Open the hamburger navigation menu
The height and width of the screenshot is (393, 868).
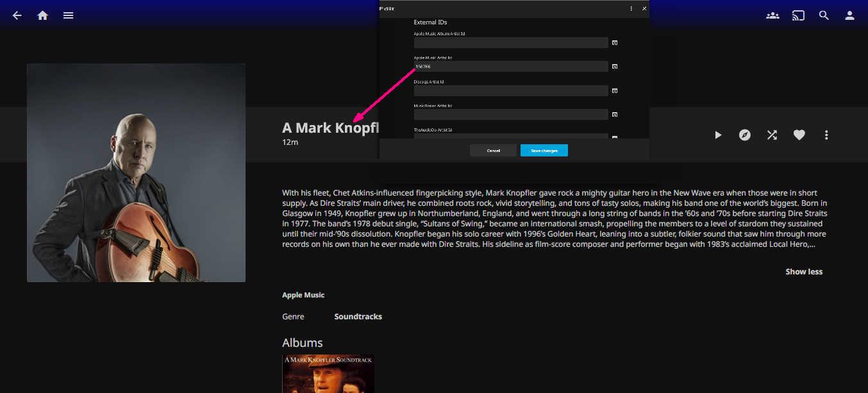(69, 15)
